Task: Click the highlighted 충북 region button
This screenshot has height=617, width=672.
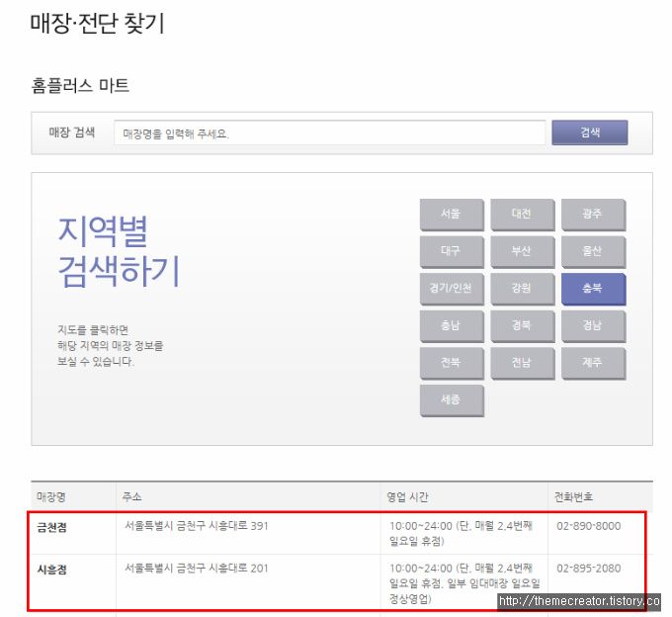Action: (593, 289)
